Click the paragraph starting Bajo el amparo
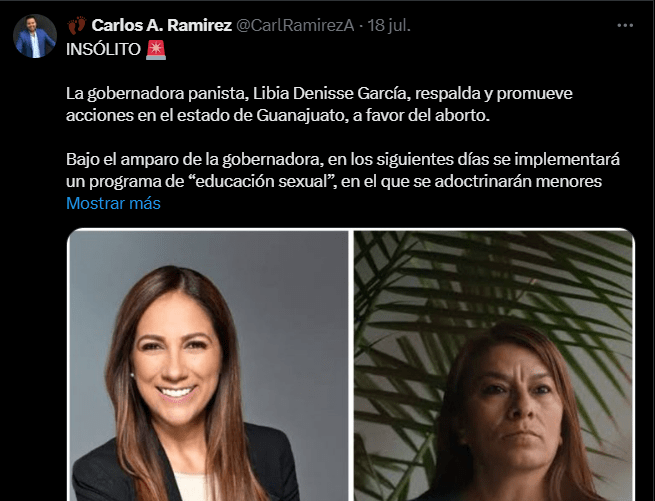This screenshot has width=655, height=501. 343,170
